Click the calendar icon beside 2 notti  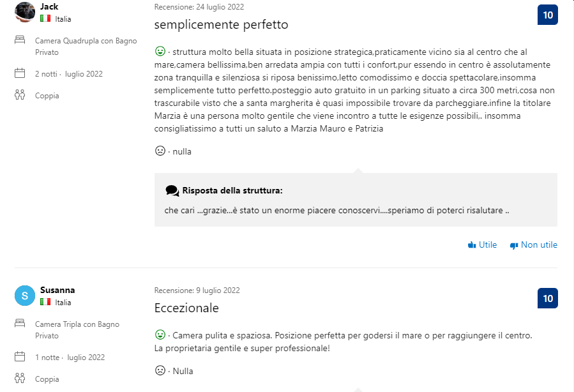(x=20, y=73)
